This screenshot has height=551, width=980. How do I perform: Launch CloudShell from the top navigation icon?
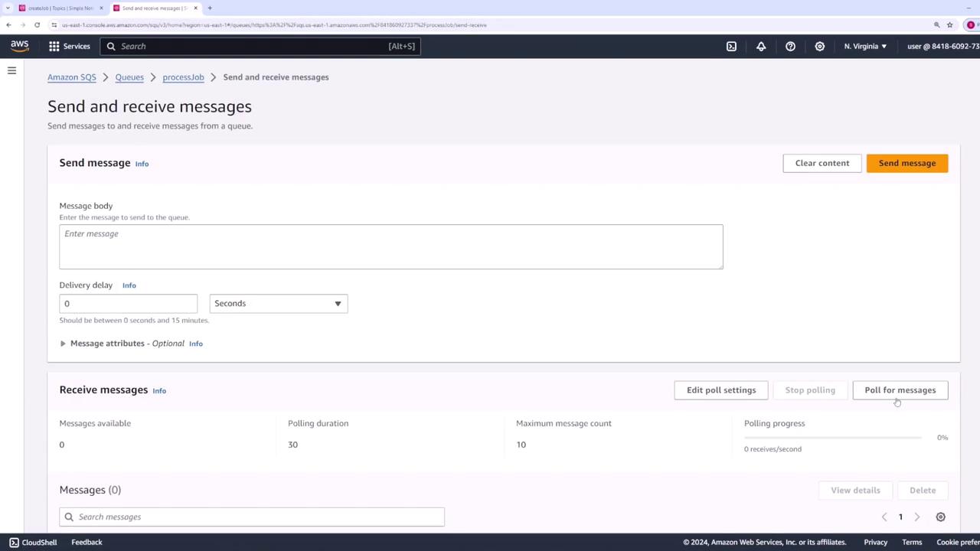(731, 46)
